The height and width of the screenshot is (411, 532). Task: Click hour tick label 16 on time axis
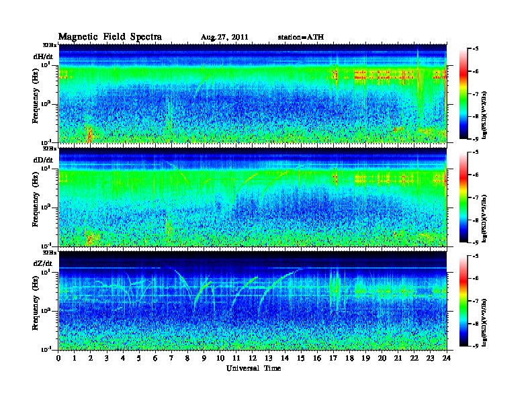317,358
